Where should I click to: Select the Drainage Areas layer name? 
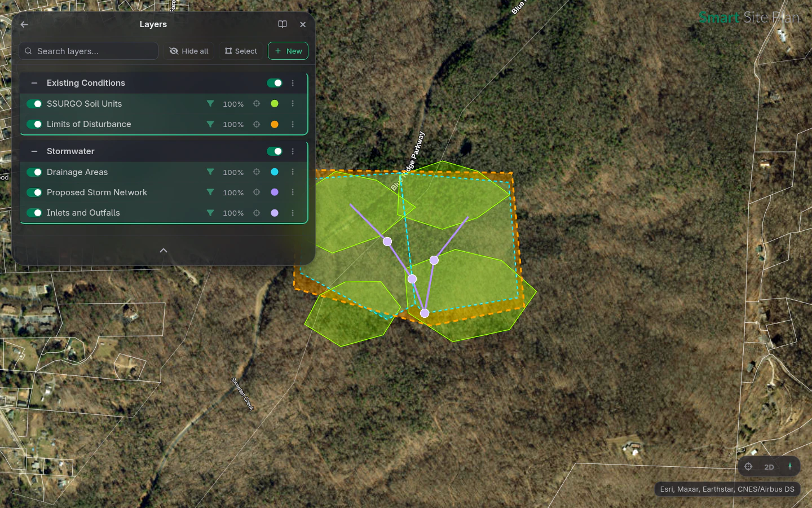click(77, 172)
